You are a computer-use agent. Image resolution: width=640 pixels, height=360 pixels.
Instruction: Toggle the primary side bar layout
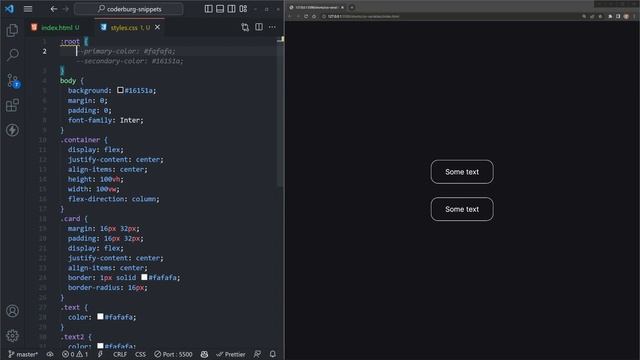pyautogui.click(x=209, y=9)
